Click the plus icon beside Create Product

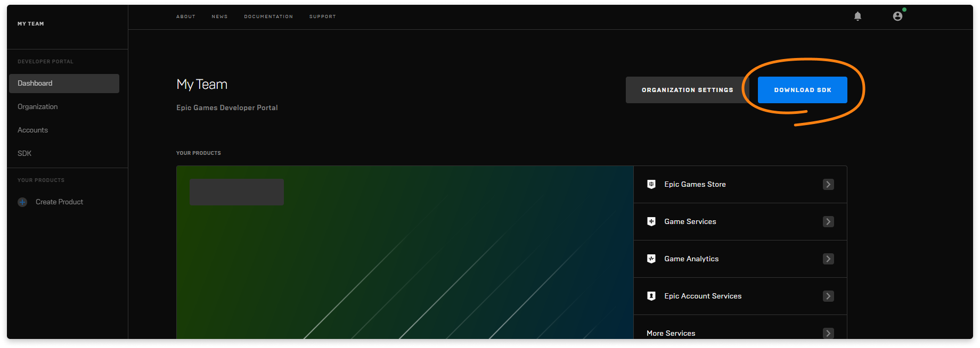22,202
